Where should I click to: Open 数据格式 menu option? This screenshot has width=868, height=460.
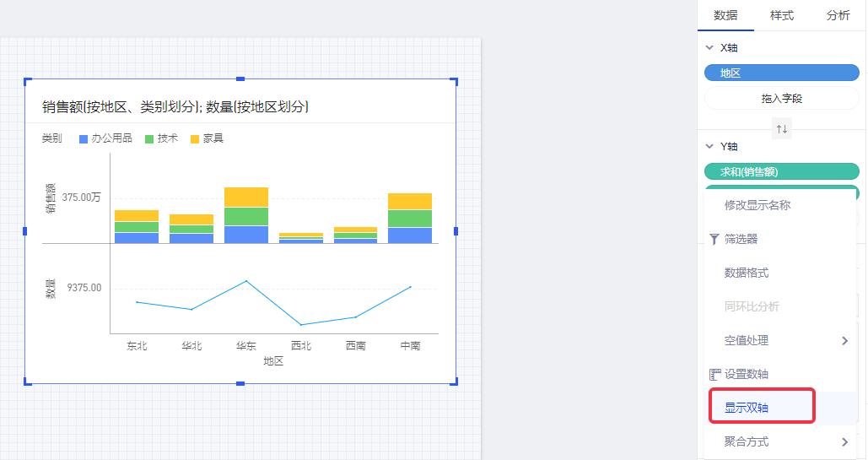[x=746, y=273]
